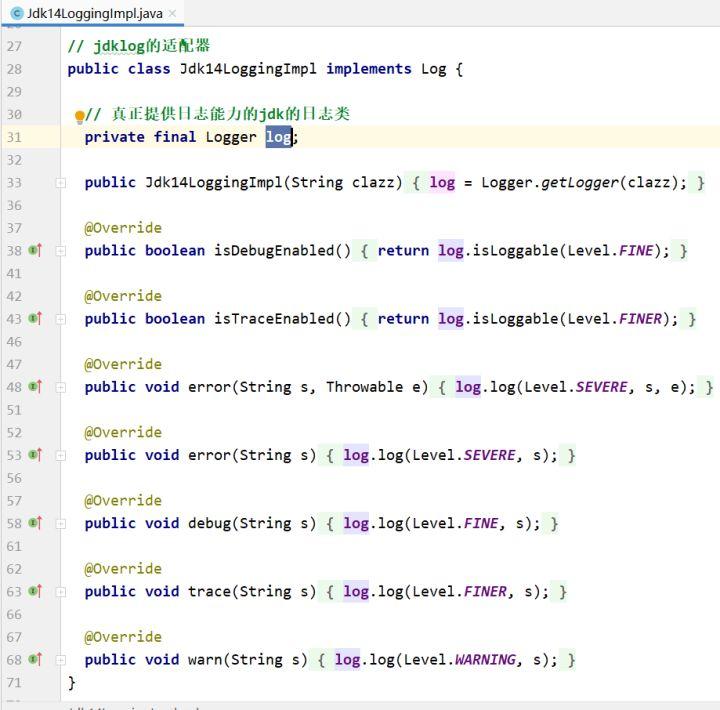Click the highlighted log field declaration
This screenshot has width=720, height=710.
coord(278,137)
